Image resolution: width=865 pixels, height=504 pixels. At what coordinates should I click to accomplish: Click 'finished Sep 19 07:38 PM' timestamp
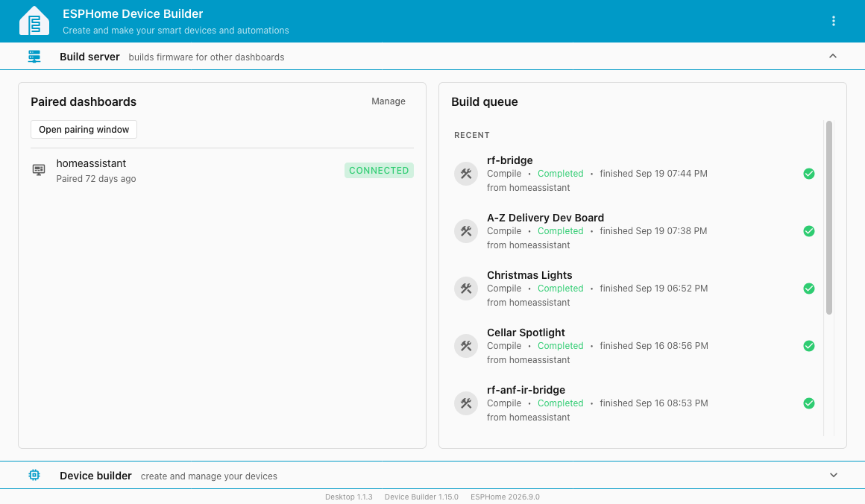pyautogui.click(x=653, y=231)
